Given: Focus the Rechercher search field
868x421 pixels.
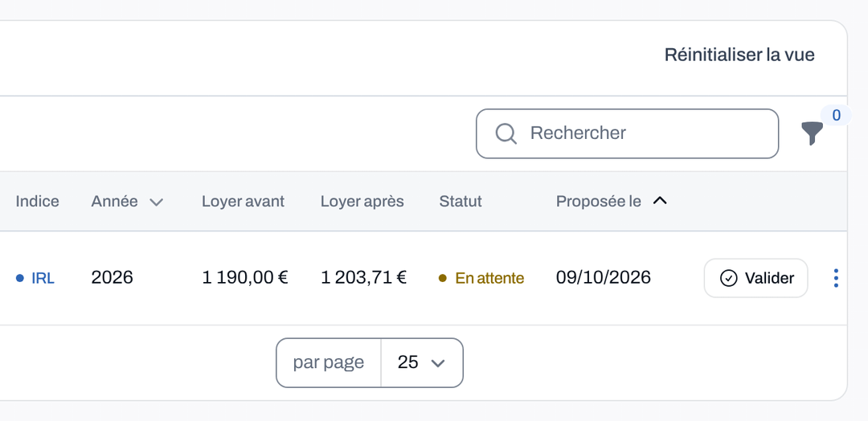Looking at the screenshot, I should click(x=627, y=133).
